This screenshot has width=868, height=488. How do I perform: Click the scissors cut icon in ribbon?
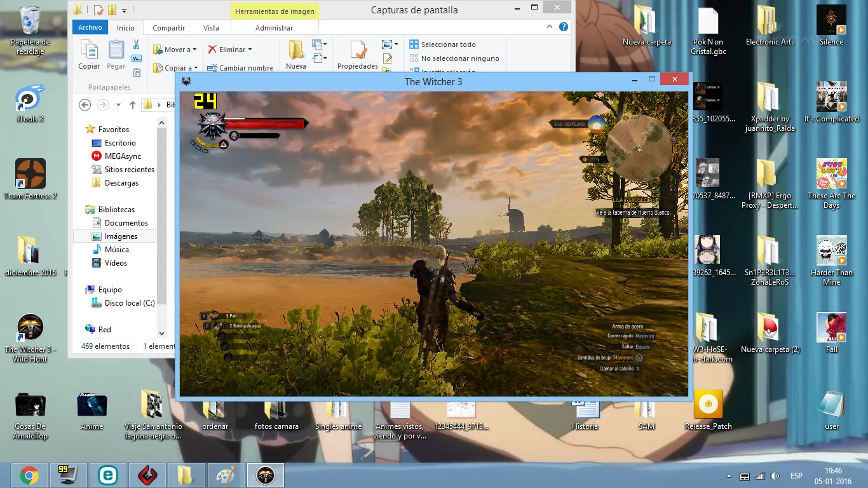coord(136,44)
